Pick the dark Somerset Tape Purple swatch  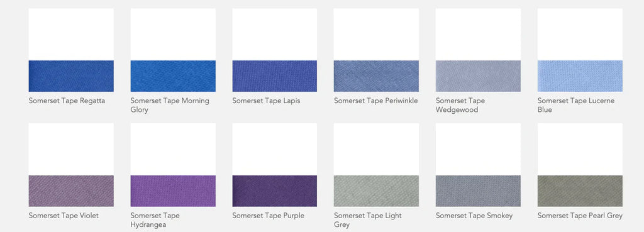pos(274,191)
